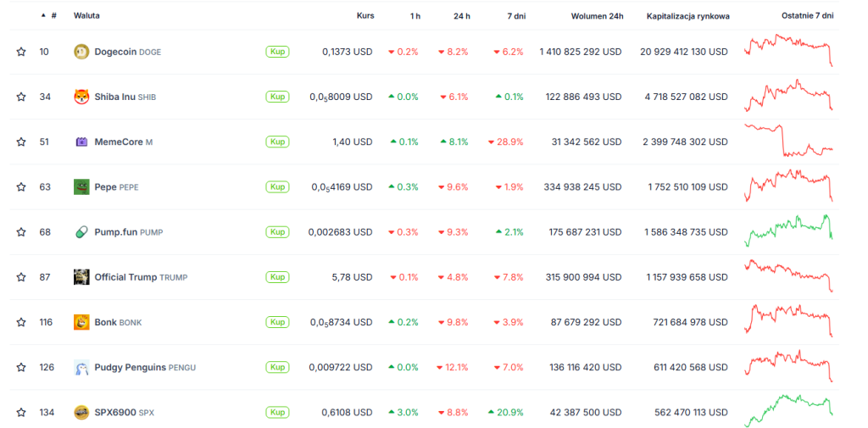Sort the table by rank # column
This screenshot has height=428, width=868.
coord(53,16)
